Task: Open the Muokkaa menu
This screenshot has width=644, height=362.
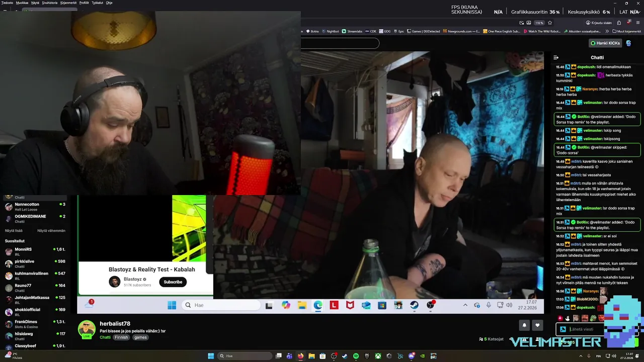Action: (x=22, y=3)
